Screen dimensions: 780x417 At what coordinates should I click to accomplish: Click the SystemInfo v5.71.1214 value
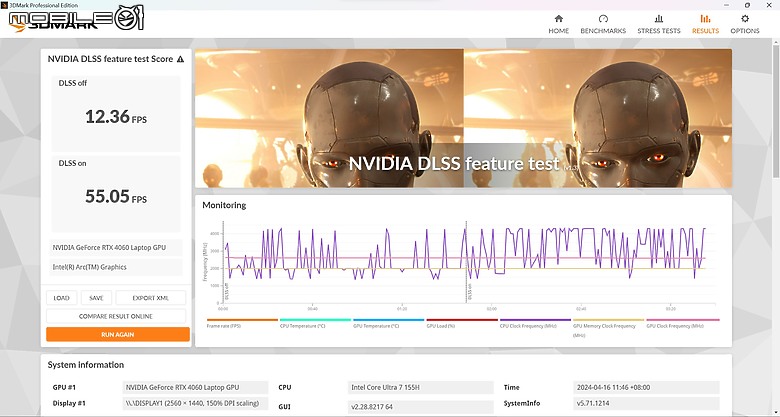pos(646,404)
